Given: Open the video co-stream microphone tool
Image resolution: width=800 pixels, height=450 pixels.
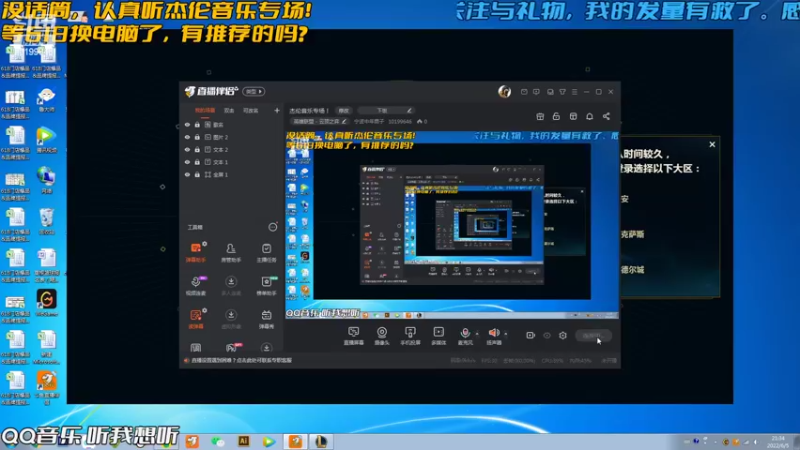Looking at the screenshot, I should [195, 285].
